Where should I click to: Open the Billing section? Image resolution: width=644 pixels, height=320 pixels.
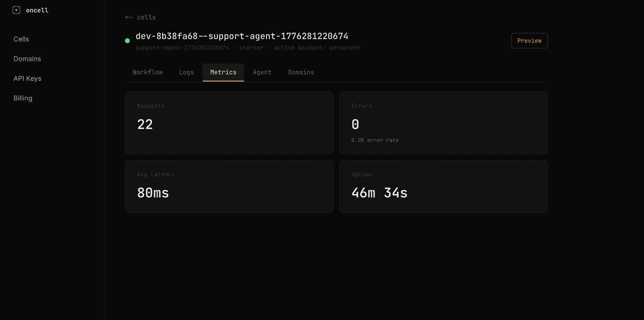click(x=23, y=98)
